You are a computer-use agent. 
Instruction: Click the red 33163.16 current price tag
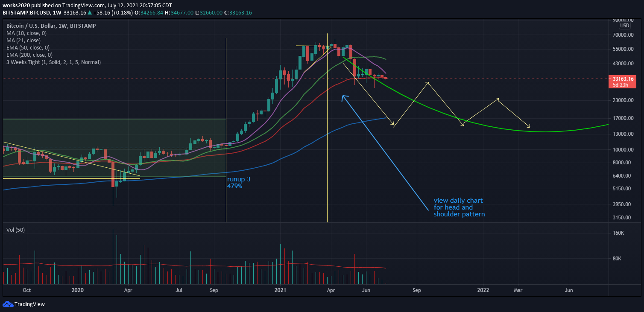point(623,79)
